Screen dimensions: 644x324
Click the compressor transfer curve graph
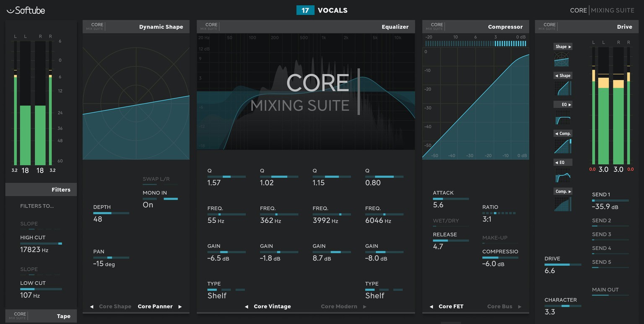(x=475, y=103)
